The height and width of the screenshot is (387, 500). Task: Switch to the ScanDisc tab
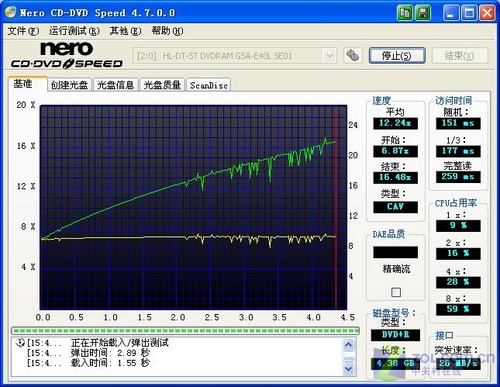pyautogui.click(x=209, y=85)
